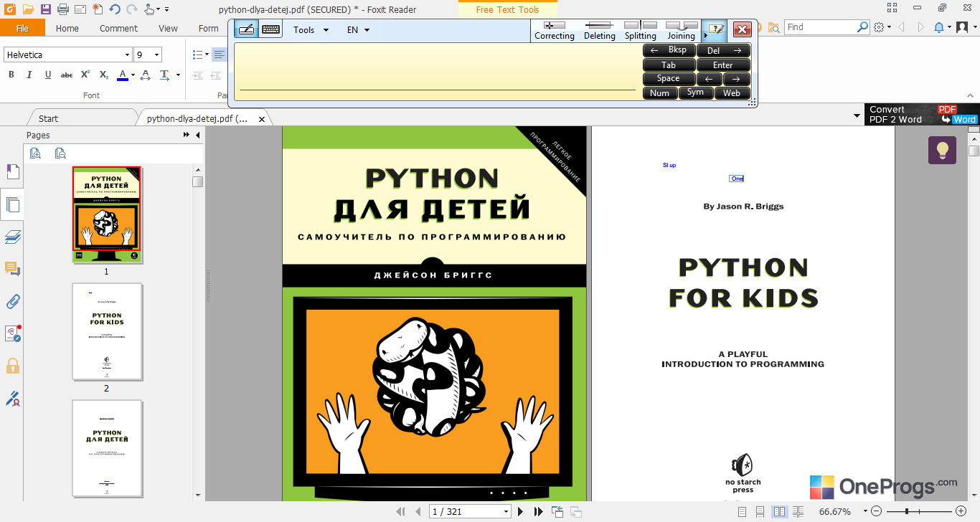980x522 pixels.
Task: Switch to single page view mode
Action: coord(742,511)
